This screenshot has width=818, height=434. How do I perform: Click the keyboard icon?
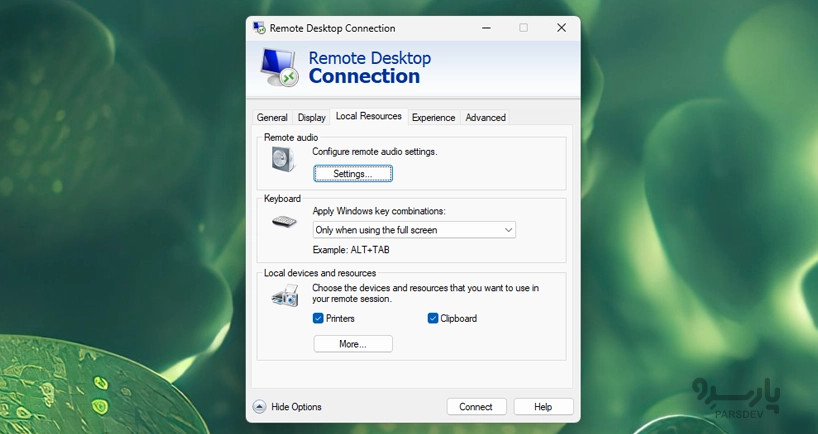(284, 222)
